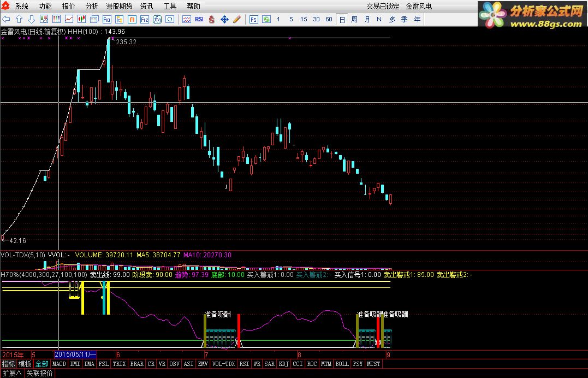Image resolution: width=588 pixels, height=378 pixels.
Task: Expand the 扩展 panel at bottom
Action: point(12,373)
